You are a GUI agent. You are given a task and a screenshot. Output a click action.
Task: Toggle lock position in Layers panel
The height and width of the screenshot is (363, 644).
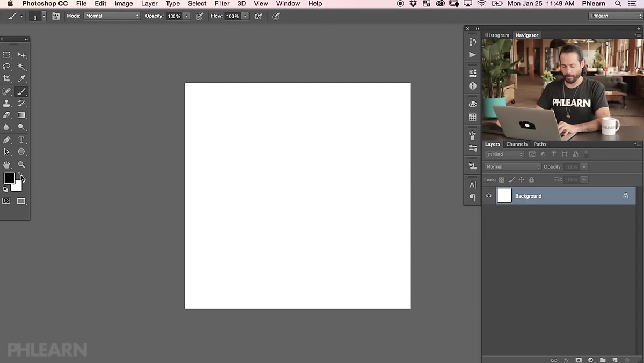tap(521, 180)
